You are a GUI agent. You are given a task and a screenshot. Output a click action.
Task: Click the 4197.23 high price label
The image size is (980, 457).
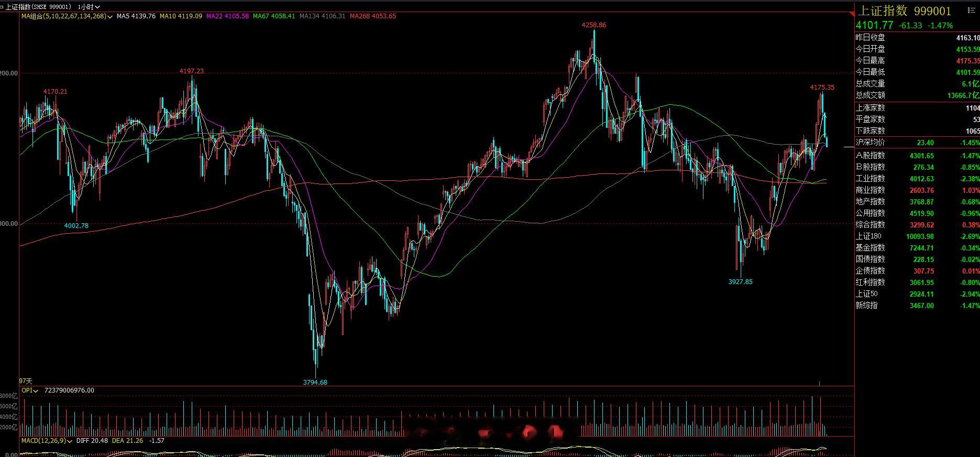(x=192, y=71)
